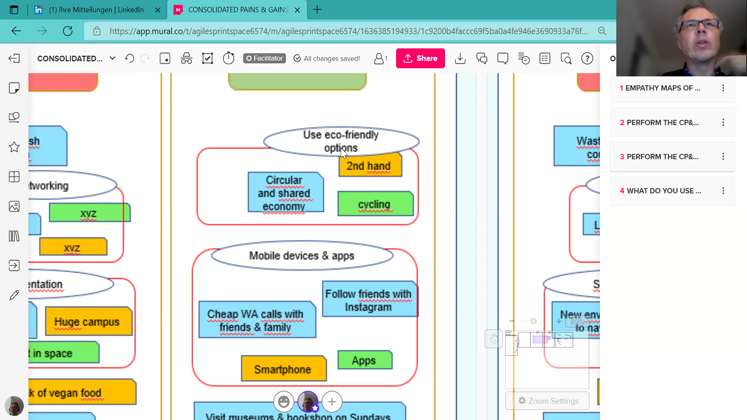Open Zoom Settings button
The image size is (747, 420).
point(547,401)
